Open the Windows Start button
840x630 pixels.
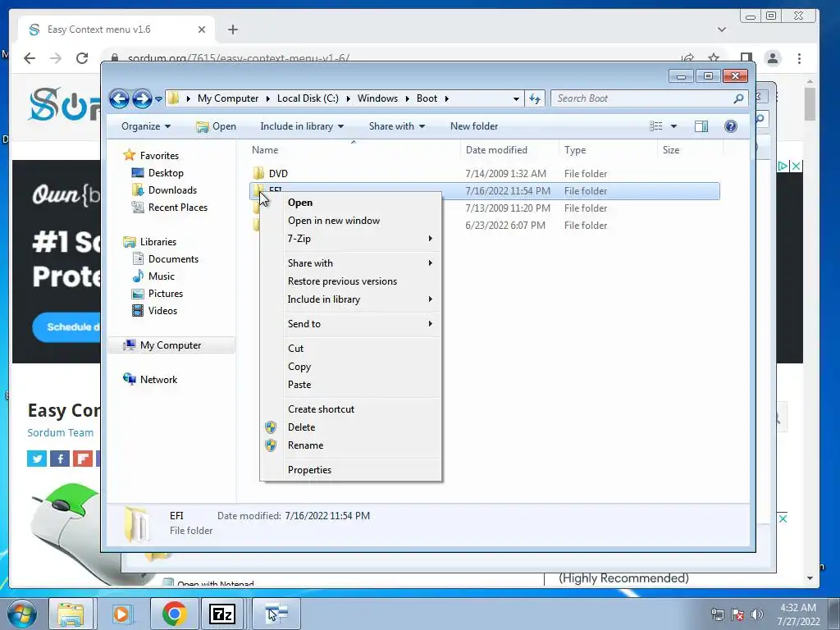pos(21,614)
